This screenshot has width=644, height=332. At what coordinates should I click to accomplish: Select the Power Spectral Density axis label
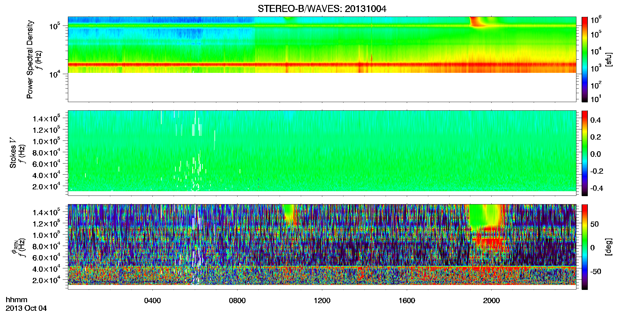(30, 59)
